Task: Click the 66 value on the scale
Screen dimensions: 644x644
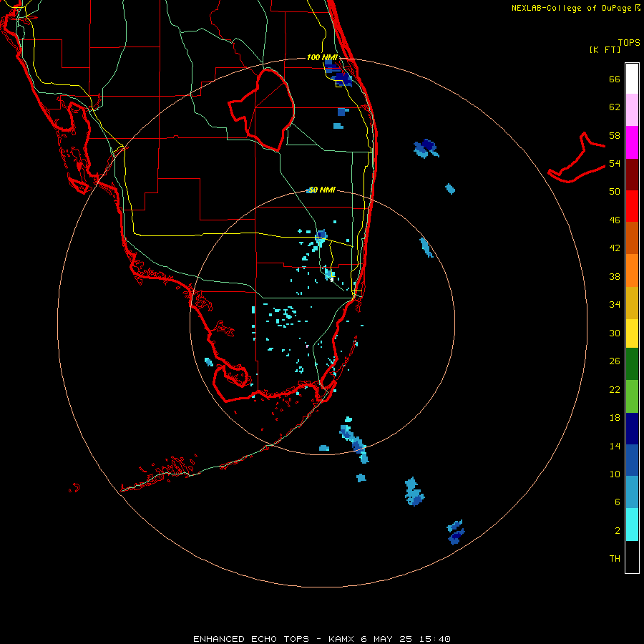Action: coord(615,79)
